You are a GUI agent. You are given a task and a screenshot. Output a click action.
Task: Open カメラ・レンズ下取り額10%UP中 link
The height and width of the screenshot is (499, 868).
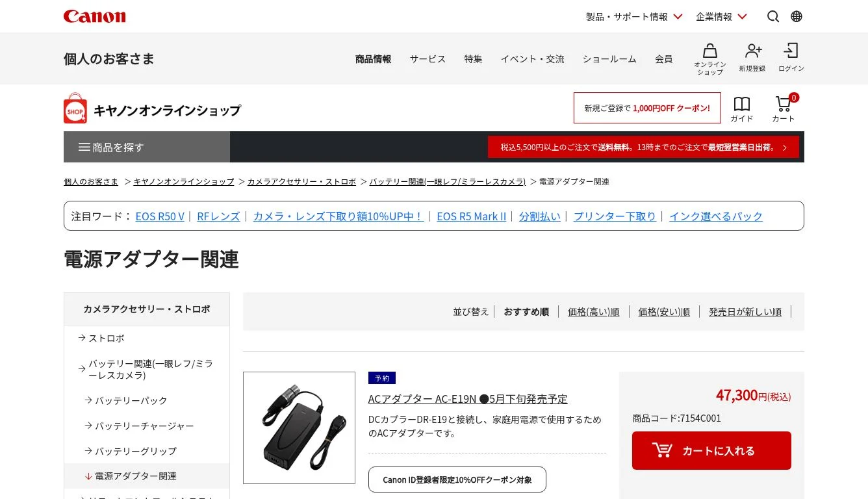[338, 216]
